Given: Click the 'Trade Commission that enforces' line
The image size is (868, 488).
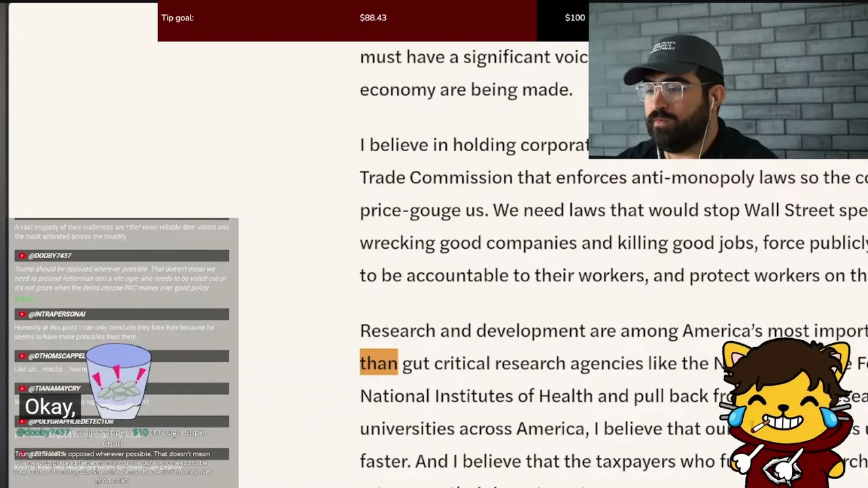Looking at the screenshot, I should point(614,178).
